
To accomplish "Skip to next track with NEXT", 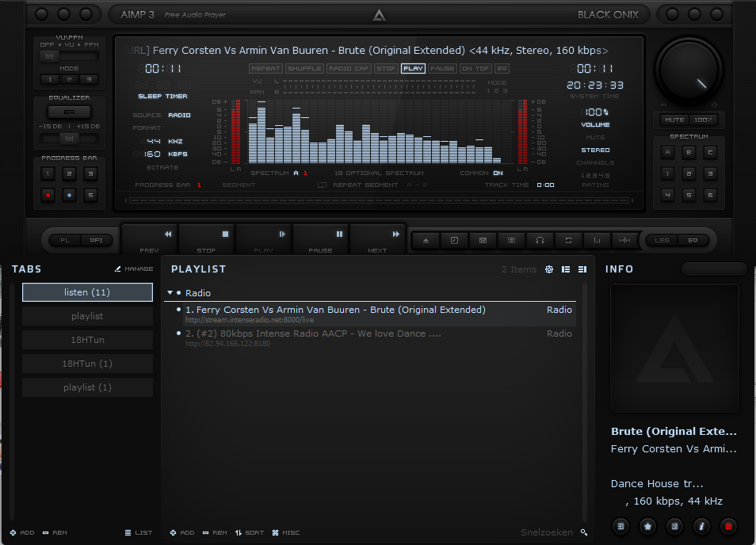I will tap(377, 239).
